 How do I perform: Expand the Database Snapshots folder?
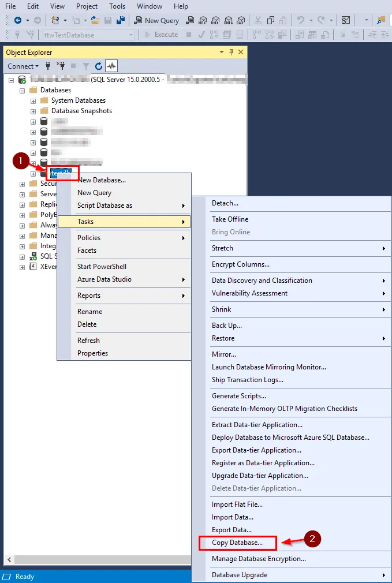[33, 111]
